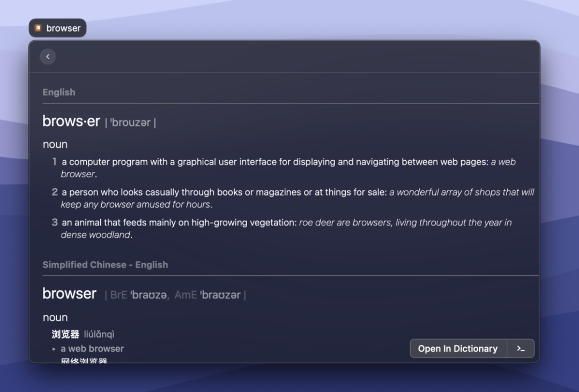Click the English pronunciation "brouzər"
Screen dimensions: 579x392
click(x=130, y=123)
